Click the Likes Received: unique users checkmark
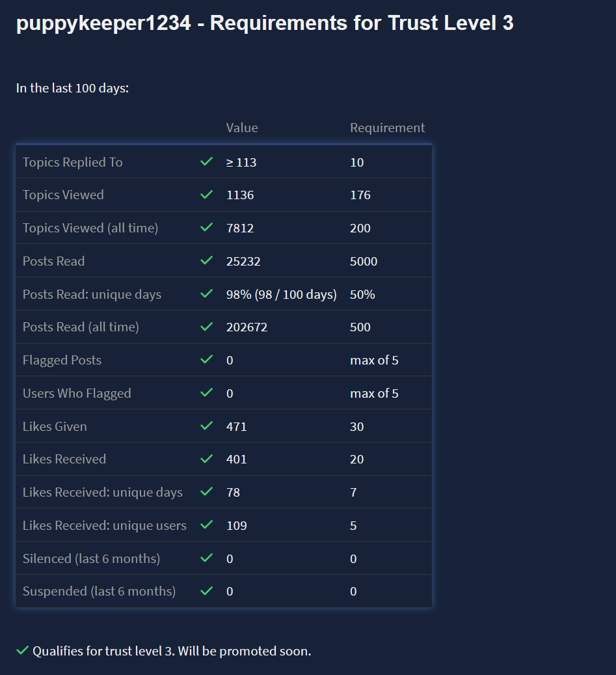Viewport: 616px width, 675px height. click(207, 525)
